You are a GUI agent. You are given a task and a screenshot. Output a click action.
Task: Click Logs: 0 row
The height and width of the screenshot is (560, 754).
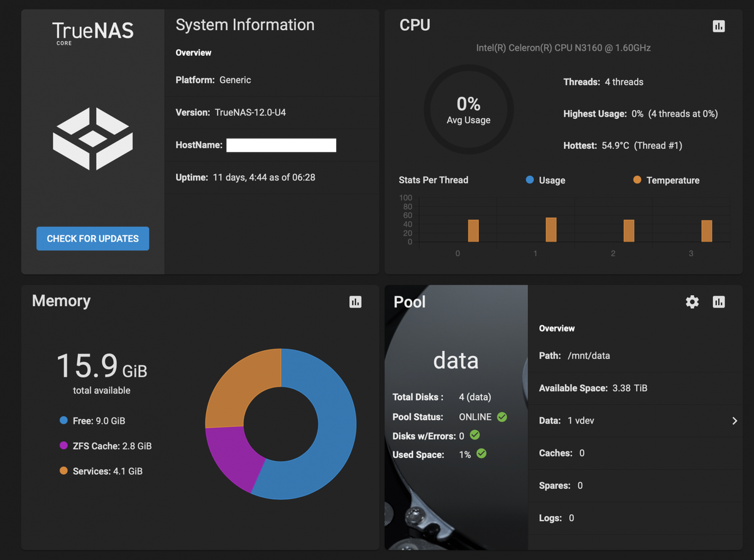[x=636, y=518]
